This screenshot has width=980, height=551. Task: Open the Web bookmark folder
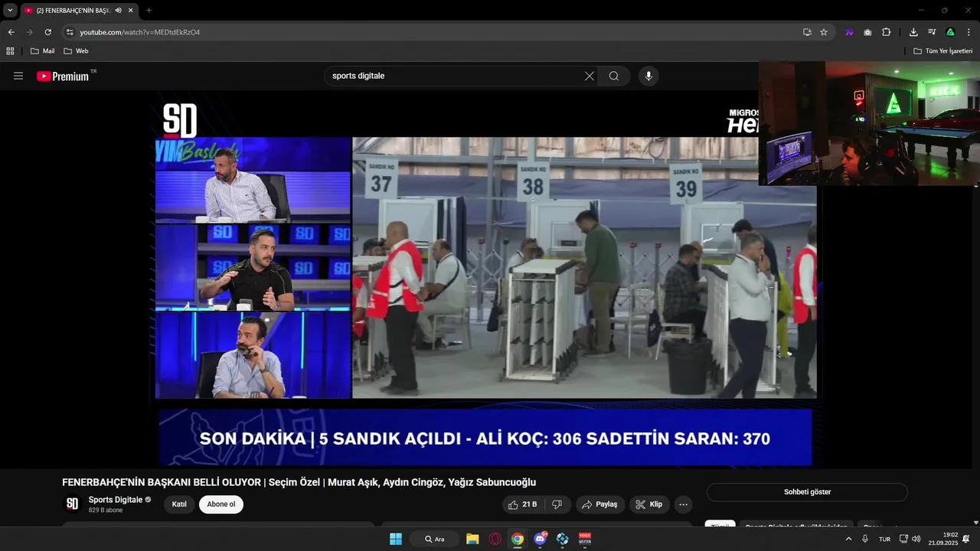click(76, 51)
